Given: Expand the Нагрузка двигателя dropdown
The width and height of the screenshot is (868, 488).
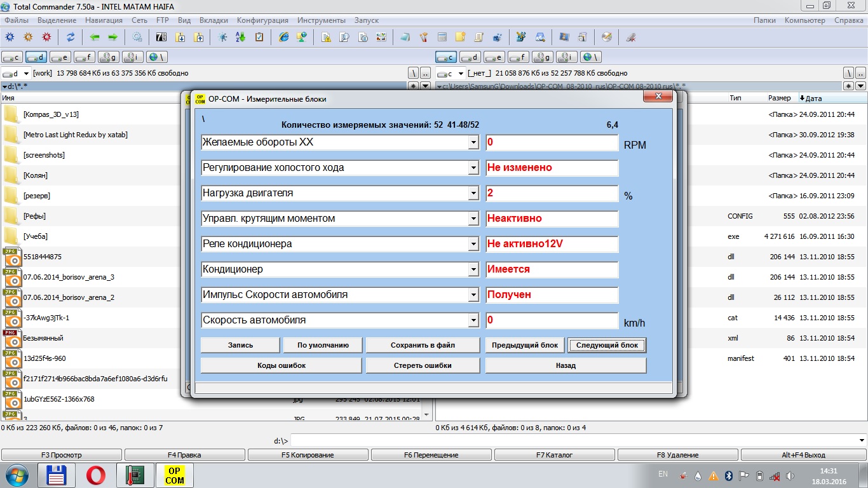Looking at the screenshot, I should click(473, 193).
